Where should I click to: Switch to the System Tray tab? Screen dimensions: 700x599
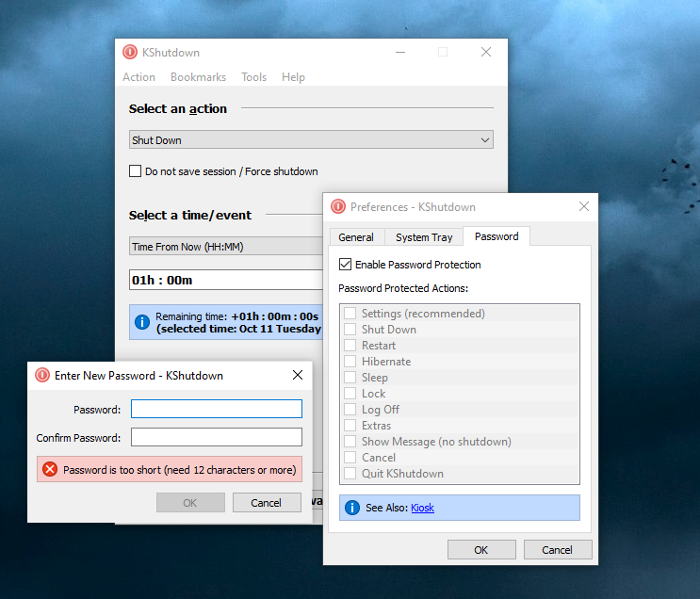424,237
